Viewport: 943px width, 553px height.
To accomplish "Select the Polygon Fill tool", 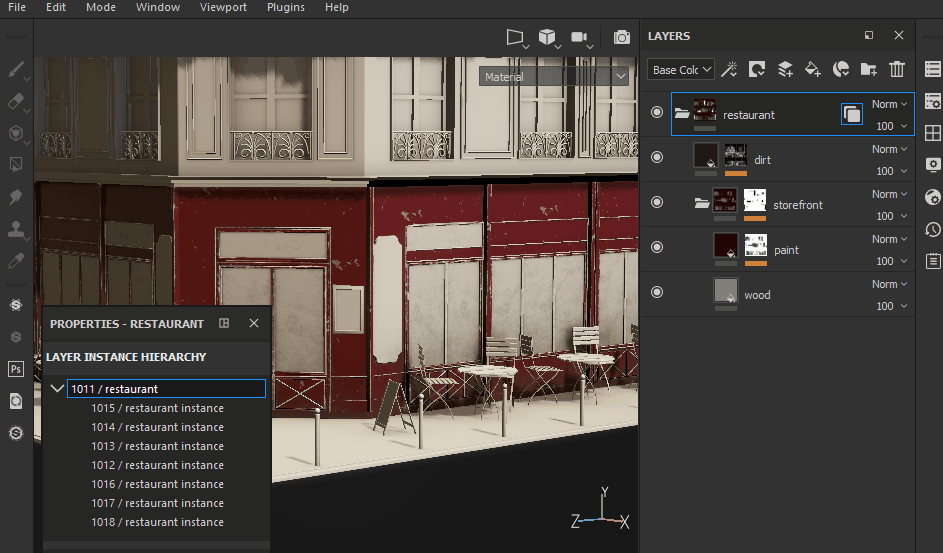I will [x=16, y=164].
